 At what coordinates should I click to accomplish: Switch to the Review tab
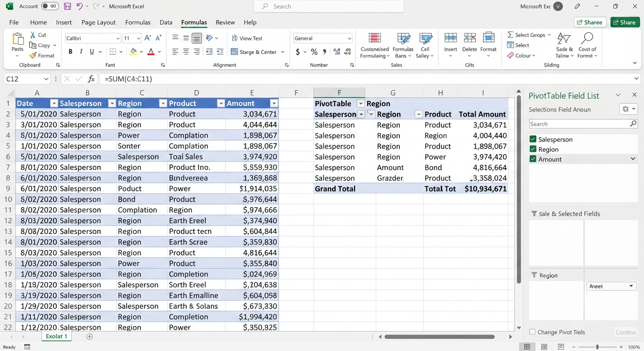[225, 22]
